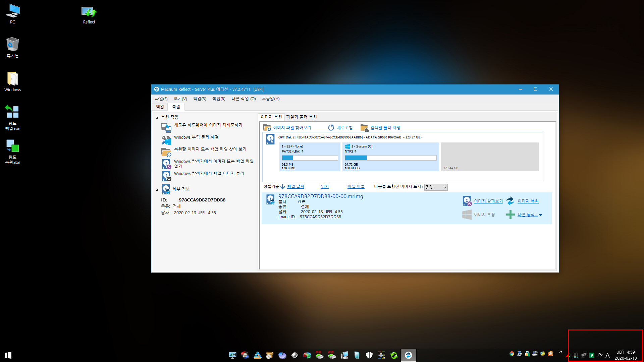Screen dimensions: 644x362
Task: Click the 검색할 폴더 지정 link
Action: 385,128
